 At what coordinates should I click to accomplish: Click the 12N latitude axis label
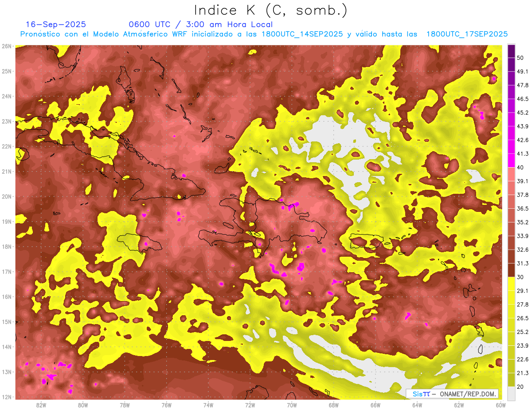tap(6, 397)
